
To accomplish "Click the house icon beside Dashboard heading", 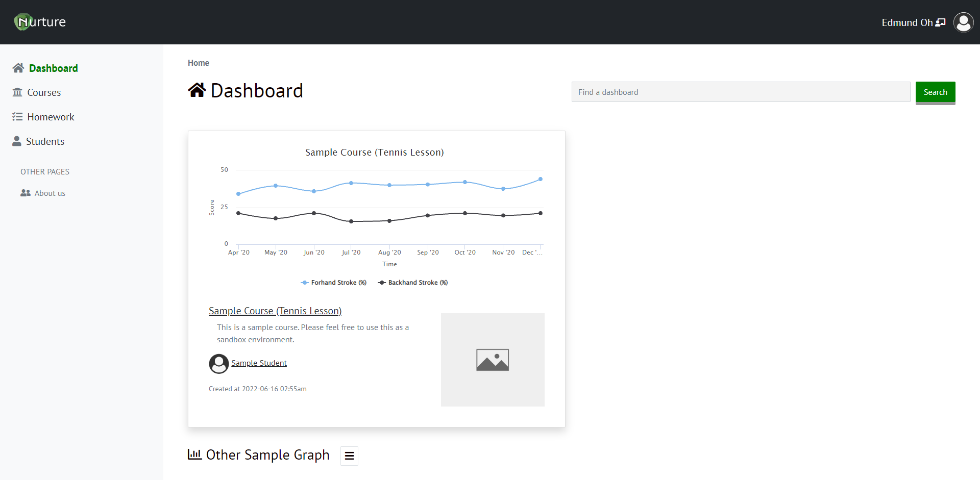I will 197,90.
